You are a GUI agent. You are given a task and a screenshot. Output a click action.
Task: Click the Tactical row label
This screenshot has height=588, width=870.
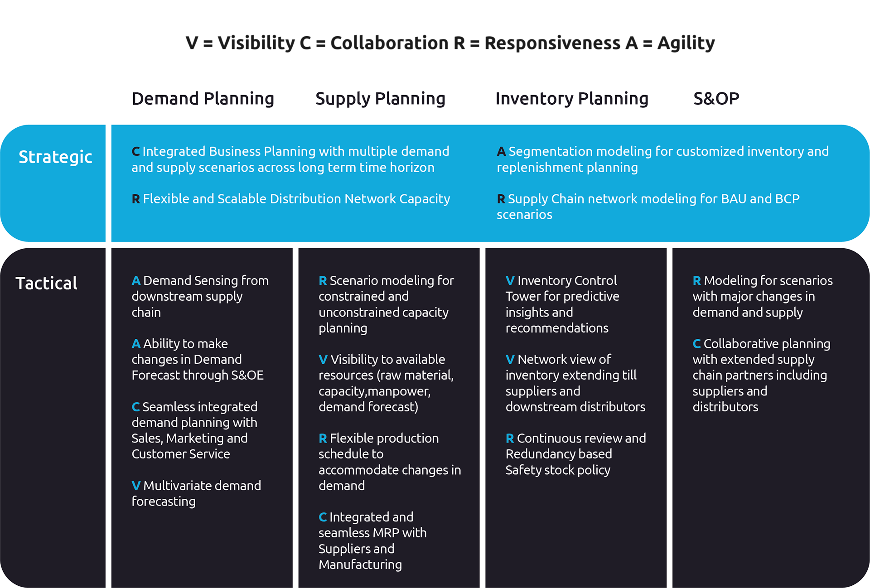tap(46, 283)
